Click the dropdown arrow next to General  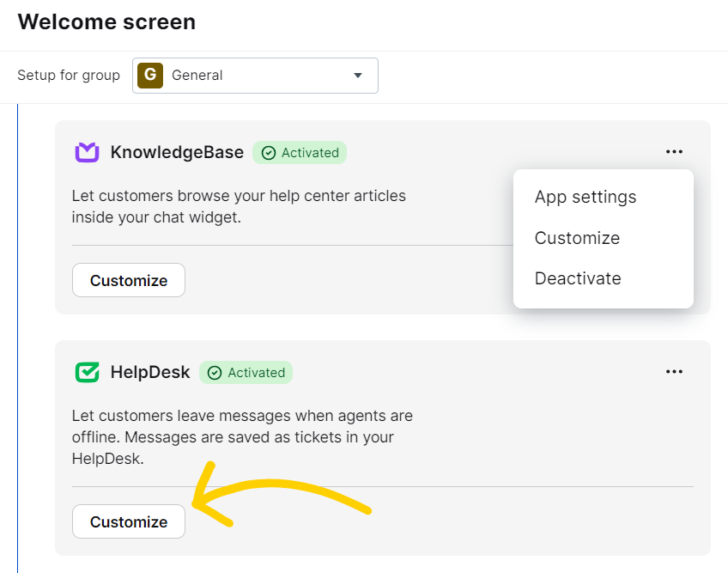(x=357, y=76)
